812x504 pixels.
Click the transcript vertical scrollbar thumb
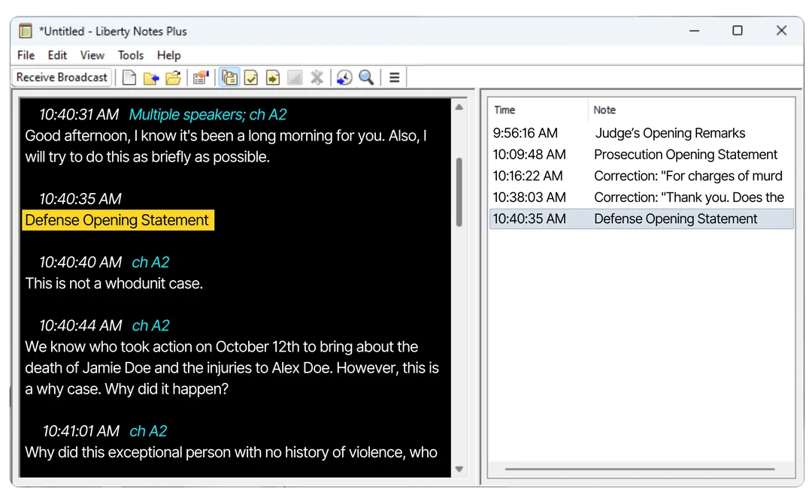(459, 192)
